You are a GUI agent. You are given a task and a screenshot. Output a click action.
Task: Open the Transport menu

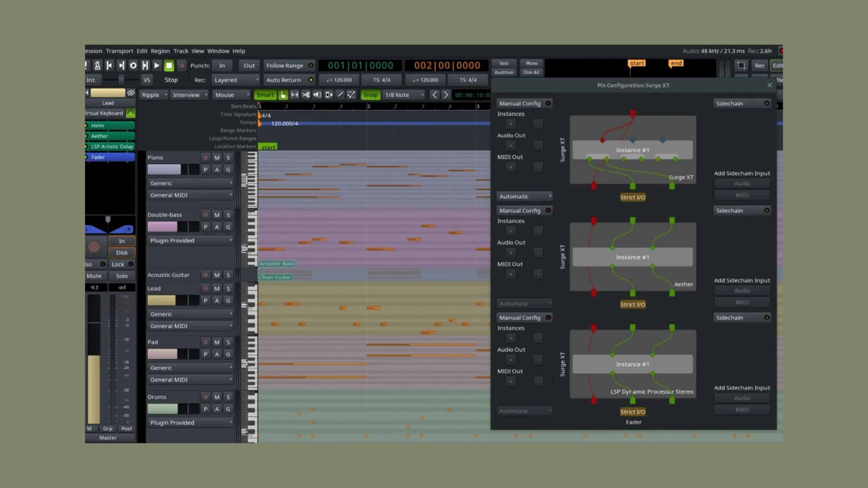click(x=119, y=51)
